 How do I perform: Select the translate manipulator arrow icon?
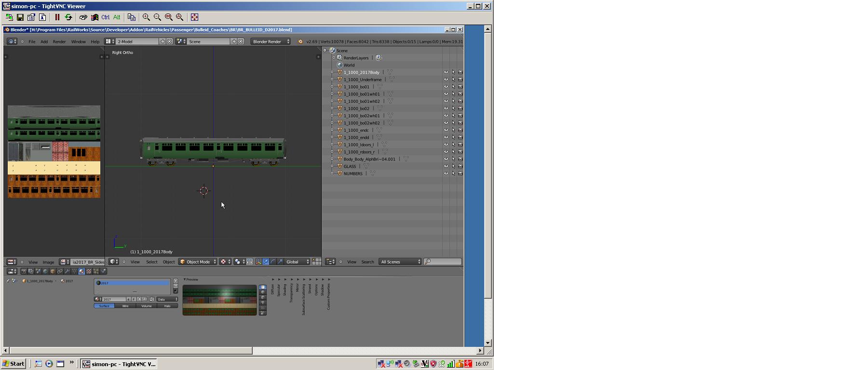click(x=266, y=262)
